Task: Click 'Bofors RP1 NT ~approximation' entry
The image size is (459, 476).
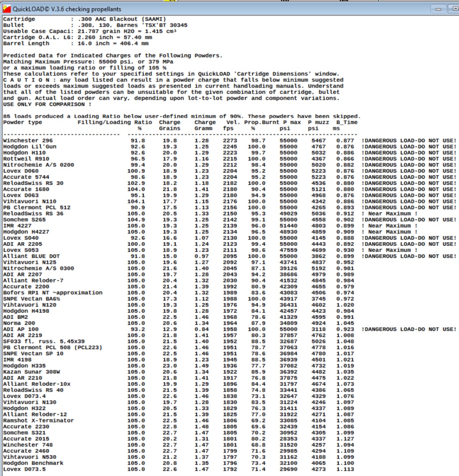Action: point(53,293)
